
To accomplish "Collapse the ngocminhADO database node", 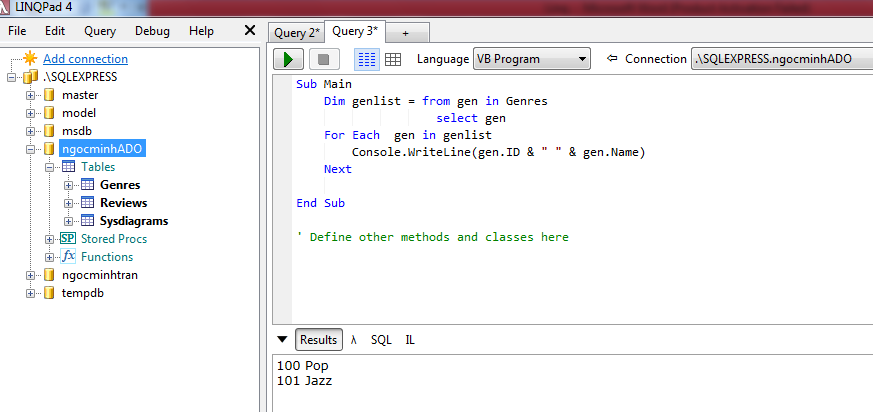I will click(x=31, y=149).
